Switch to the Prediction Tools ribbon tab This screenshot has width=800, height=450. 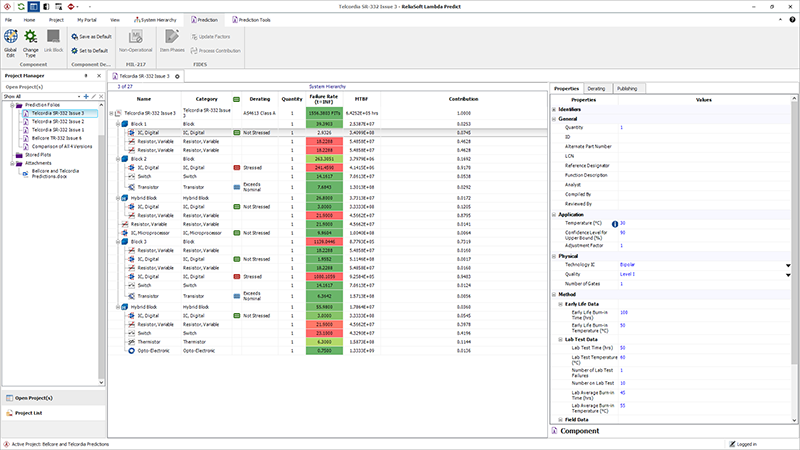click(251, 20)
